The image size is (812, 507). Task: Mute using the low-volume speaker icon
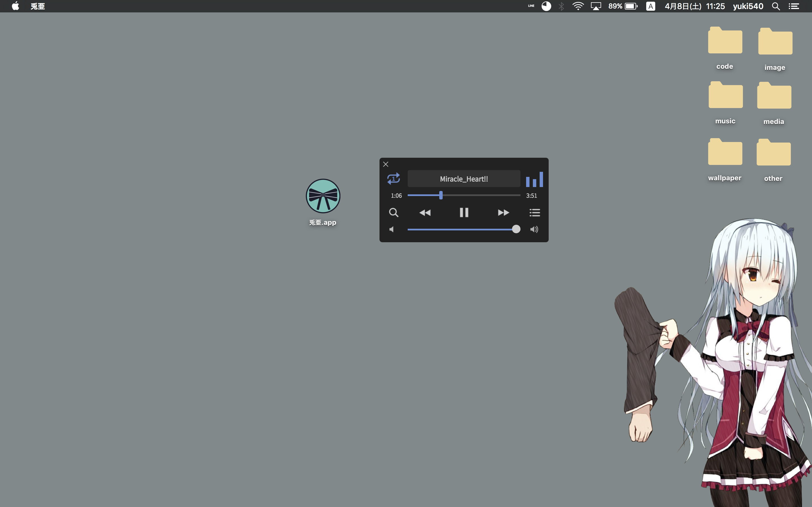(392, 229)
